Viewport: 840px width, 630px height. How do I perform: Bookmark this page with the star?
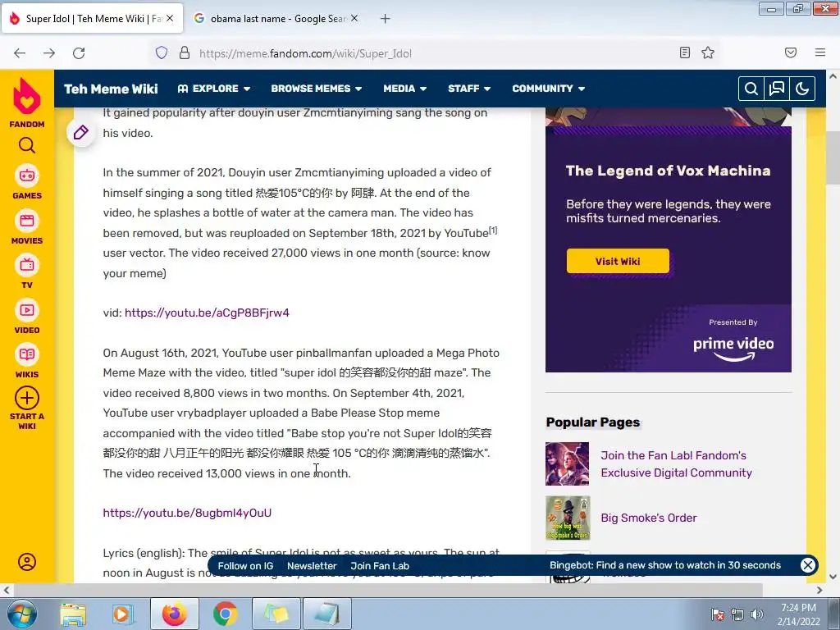coord(708,52)
